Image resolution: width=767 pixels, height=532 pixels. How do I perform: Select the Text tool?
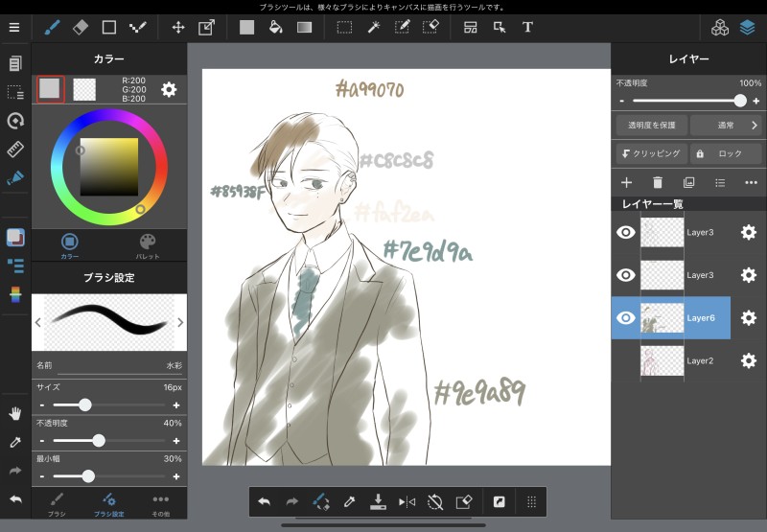527,28
